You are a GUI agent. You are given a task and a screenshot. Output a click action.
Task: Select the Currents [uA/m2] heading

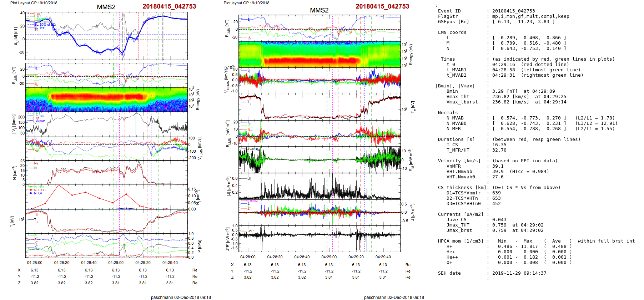461,214
